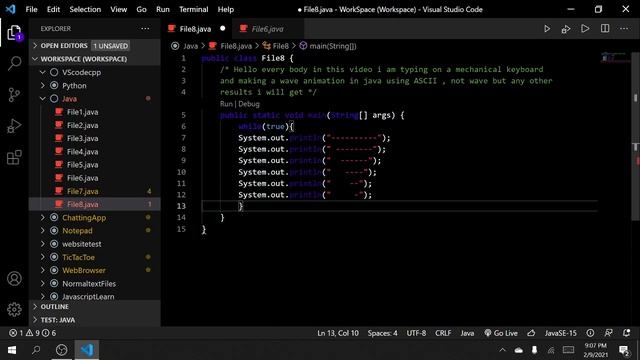Click the feedback icon in status bar
Screen dimensions: 640x360
click(x=608, y=333)
